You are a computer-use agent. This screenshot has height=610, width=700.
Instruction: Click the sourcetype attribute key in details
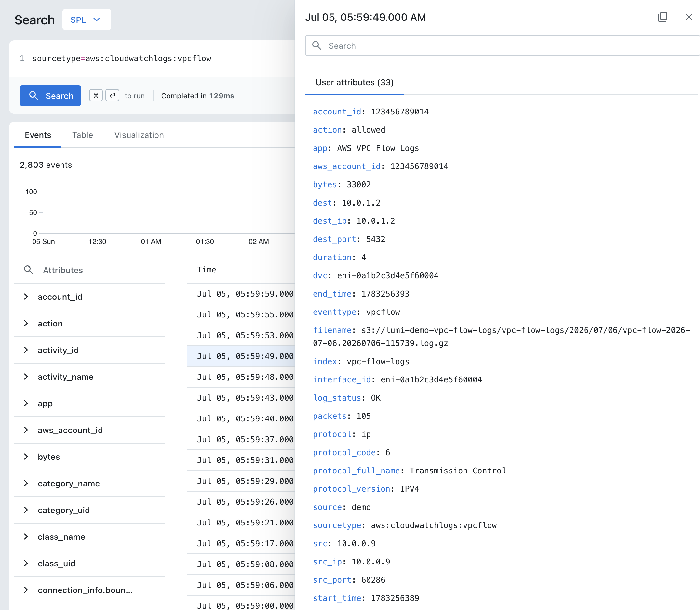(x=337, y=525)
